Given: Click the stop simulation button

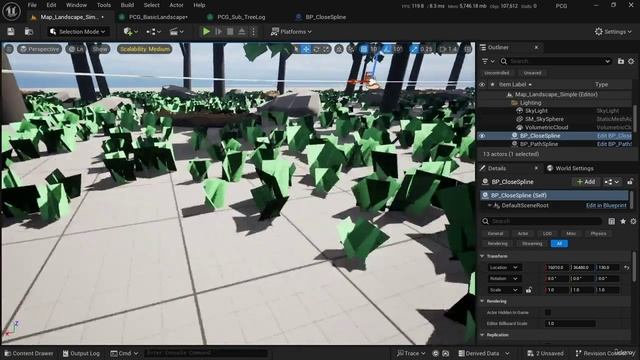Looking at the screenshot, I should 230,31.
